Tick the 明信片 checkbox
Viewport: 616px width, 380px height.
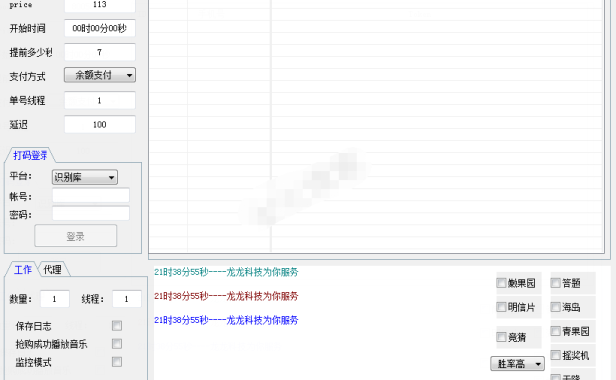(x=501, y=307)
